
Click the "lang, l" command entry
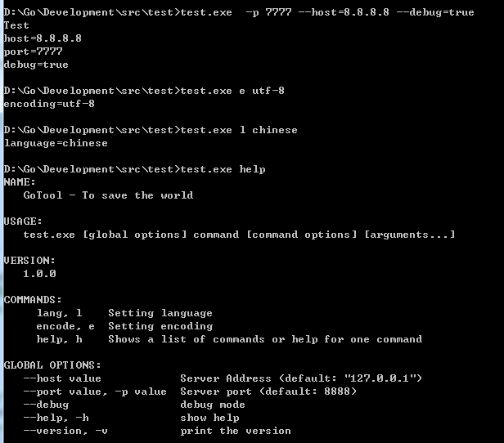(x=59, y=313)
